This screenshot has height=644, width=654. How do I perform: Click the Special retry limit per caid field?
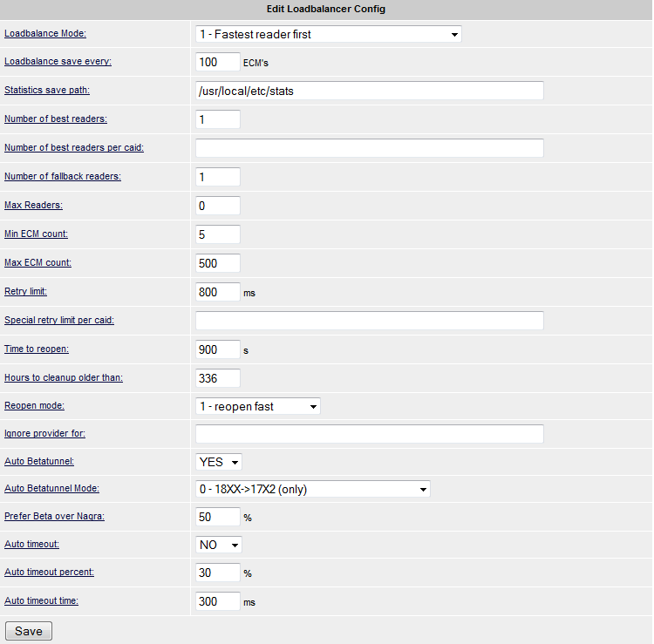click(x=369, y=320)
